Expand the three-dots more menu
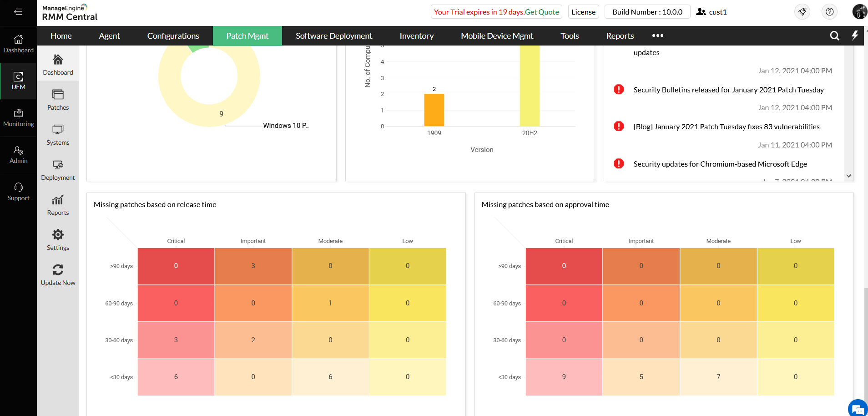This screenshot has height=416, width=868. click(x=658, y=36)
